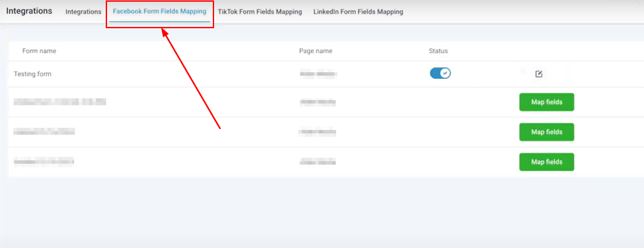Click the blurred form name in last row
644x248 pixels.
(44, 162)
